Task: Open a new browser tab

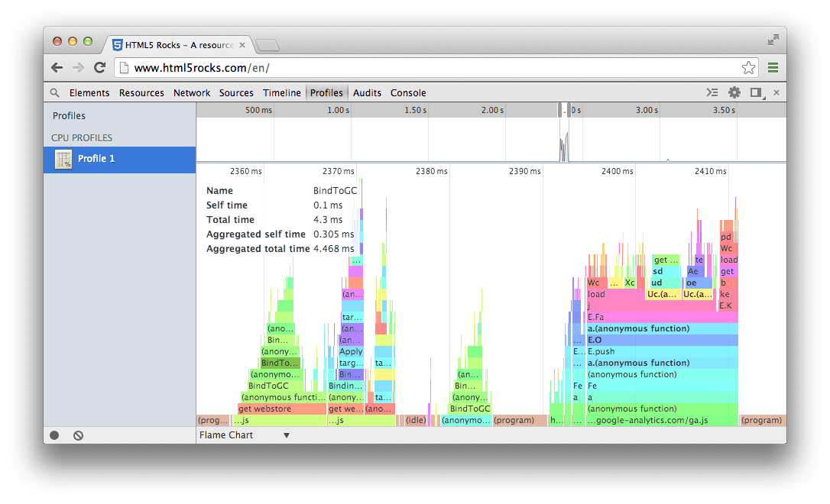Action: pyautogui.click(x=267, y=45)
